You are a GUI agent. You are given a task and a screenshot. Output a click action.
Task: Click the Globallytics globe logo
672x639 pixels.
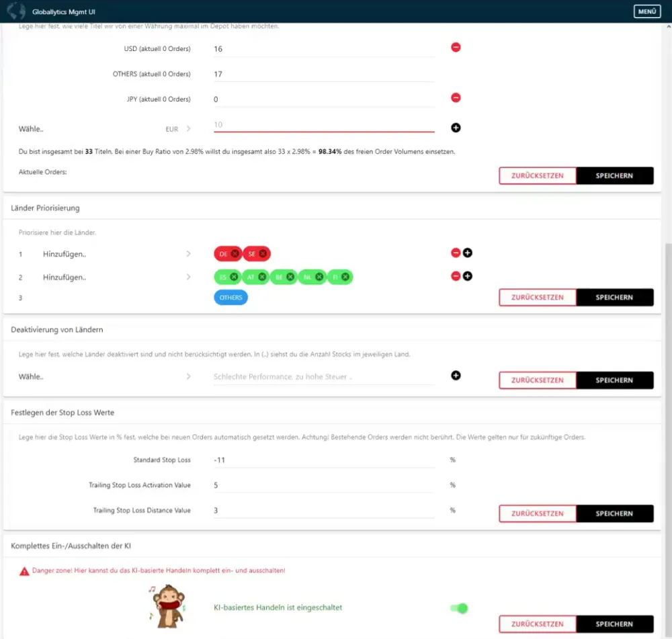[15, 11]
